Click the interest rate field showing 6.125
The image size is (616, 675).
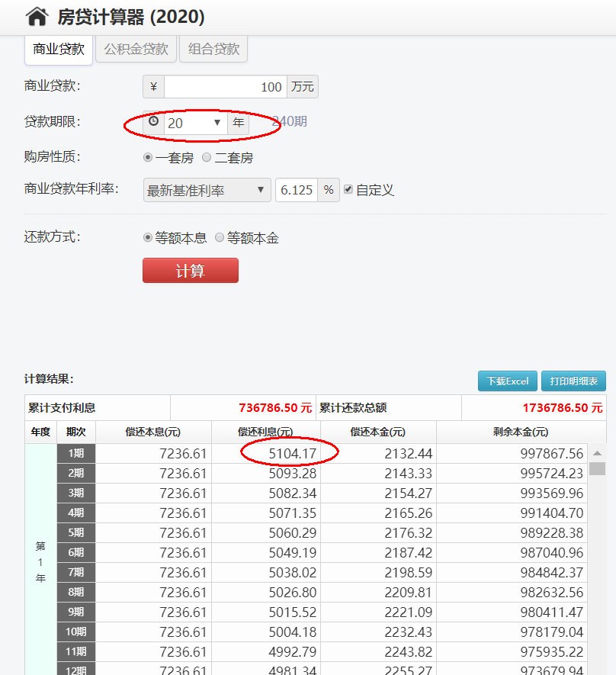pyautogui.click(x=296, y=189)
